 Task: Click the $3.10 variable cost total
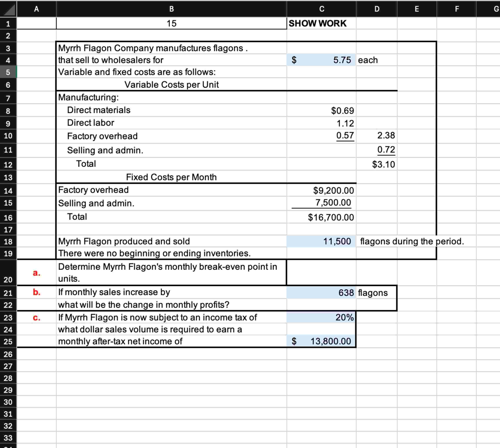tap(376, 164)
